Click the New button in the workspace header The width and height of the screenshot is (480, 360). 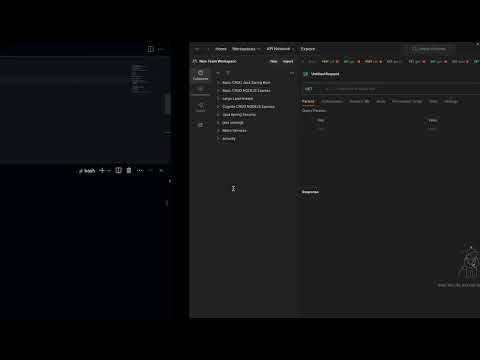pyautogui.click(x=274, y=61)
